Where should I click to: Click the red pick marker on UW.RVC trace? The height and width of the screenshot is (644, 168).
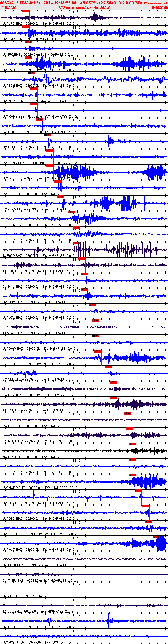pyautogui.click(x=29, y=57)
